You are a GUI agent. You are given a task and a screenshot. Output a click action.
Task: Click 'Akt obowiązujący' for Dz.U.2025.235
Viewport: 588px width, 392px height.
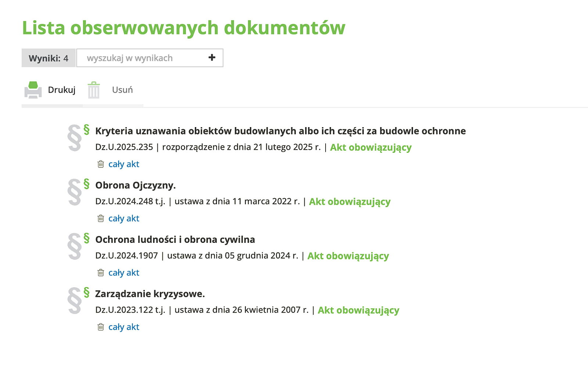pos(371,147)
